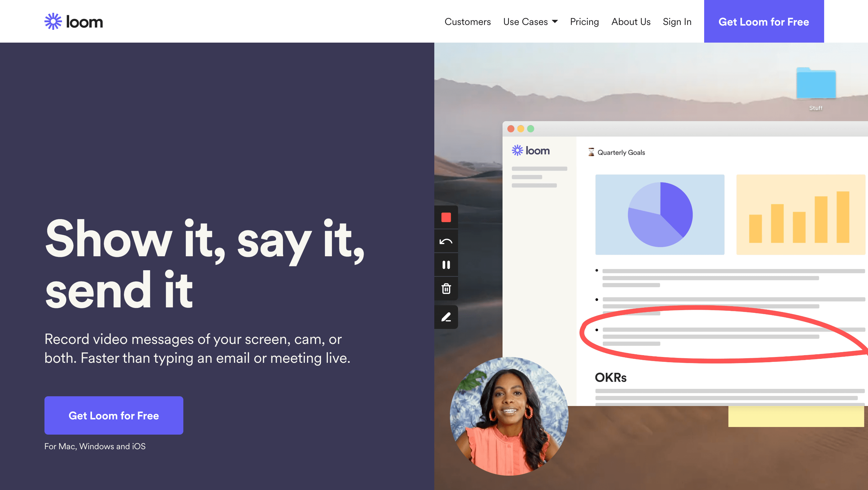
Task: Delete recording using trash icon
Action: tap(446, 289)
